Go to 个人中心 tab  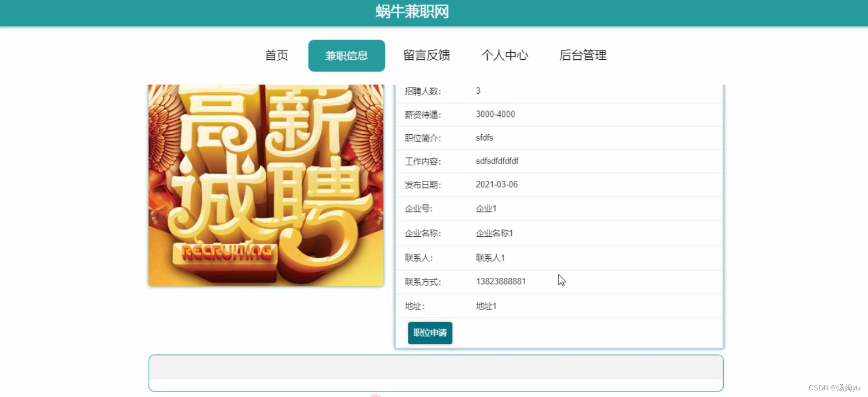504,55
